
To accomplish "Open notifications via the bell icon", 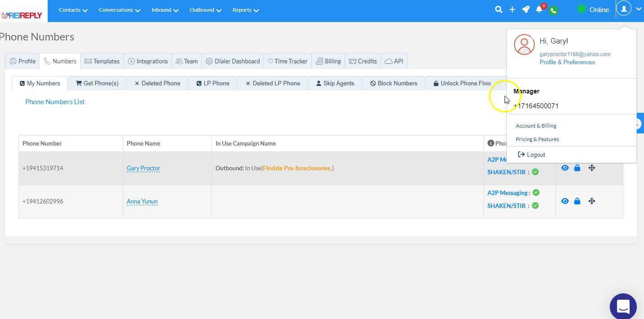I will pyautogui.click(x=539, y=10).
